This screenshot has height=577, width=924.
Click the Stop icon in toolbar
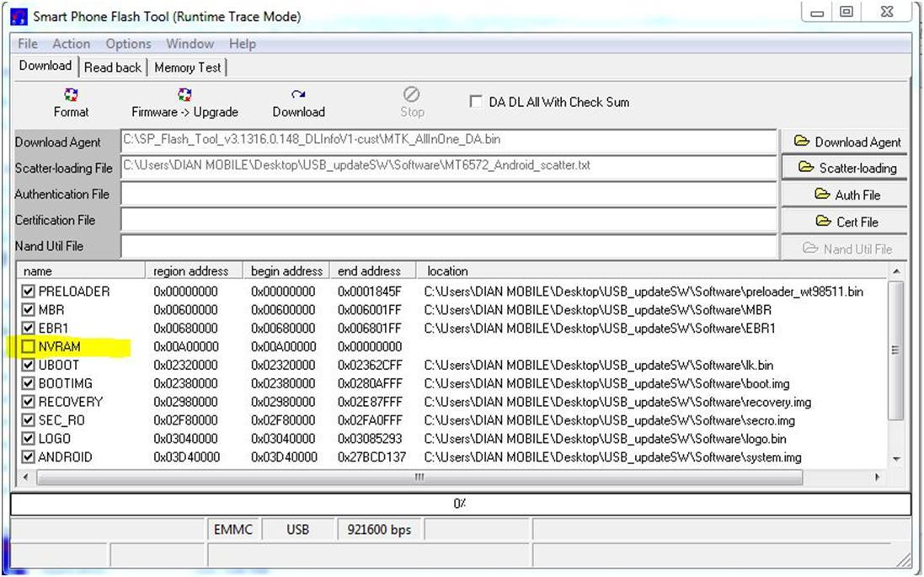coord(411,94)
